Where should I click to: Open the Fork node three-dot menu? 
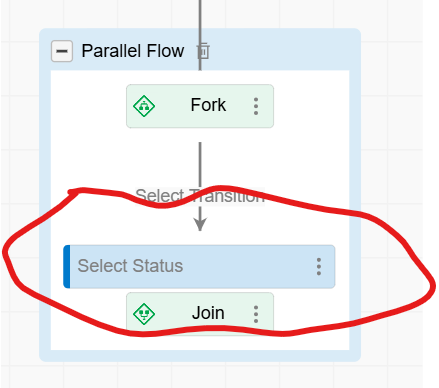click(x=256, y=106)
